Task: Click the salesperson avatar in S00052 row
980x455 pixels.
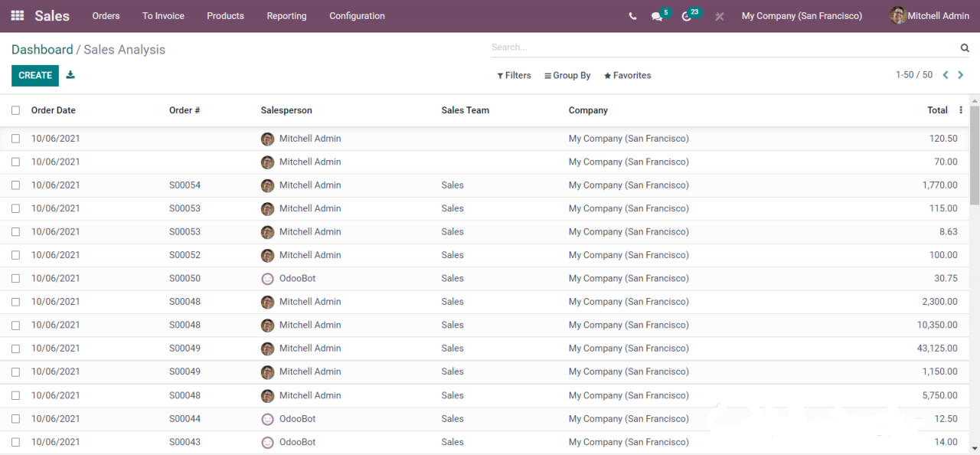Action: (x=267, y=255)
